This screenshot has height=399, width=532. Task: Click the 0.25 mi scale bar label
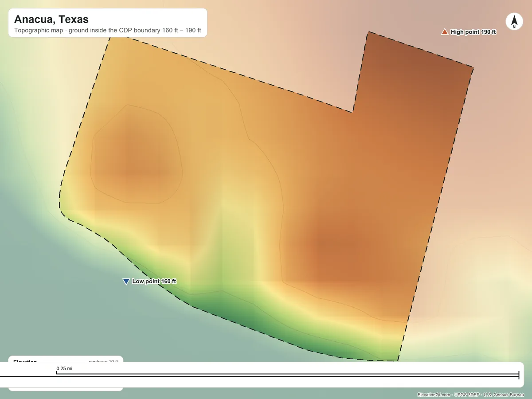(x=64, y=369)
